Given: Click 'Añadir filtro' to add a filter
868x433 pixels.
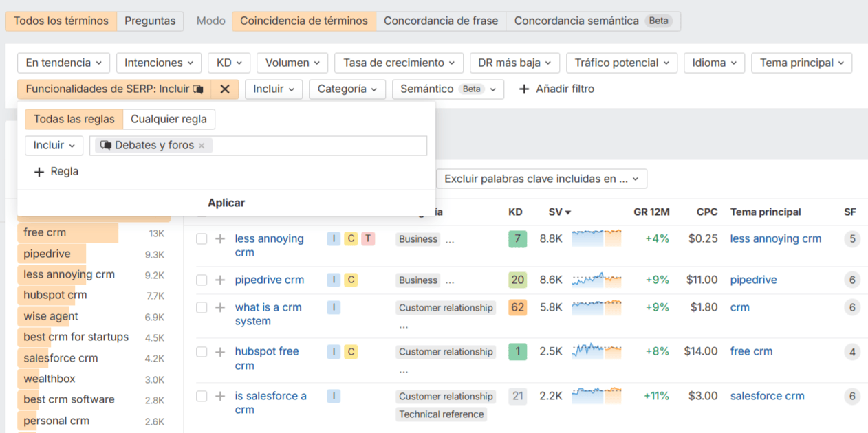Looking at the screenshot, I should pyautogui.click(x=556, y=89).
